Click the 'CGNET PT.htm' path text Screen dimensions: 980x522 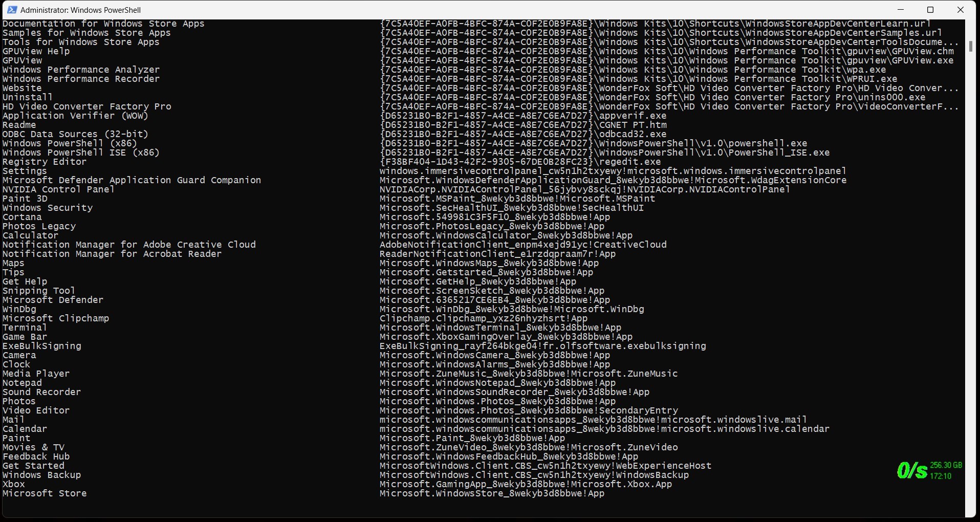tap(524, 125)
